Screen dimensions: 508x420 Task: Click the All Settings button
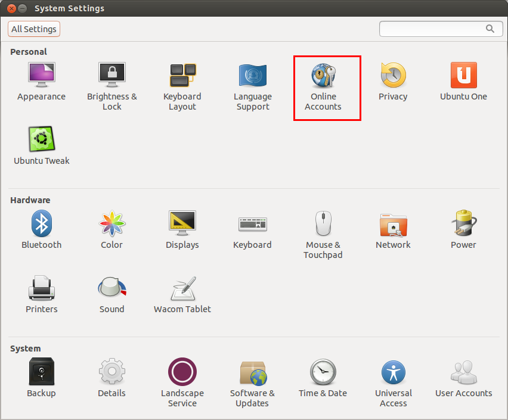(x=34, y=29)
